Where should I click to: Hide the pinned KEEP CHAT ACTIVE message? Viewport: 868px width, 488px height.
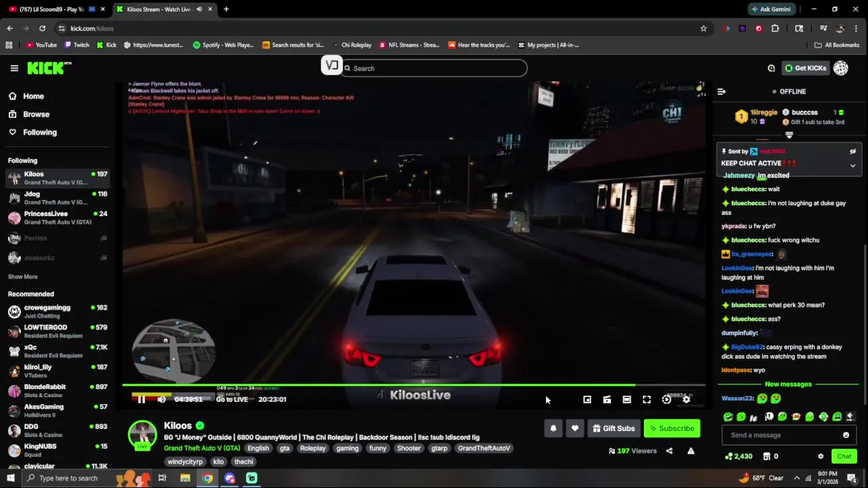tap(852, 152)
